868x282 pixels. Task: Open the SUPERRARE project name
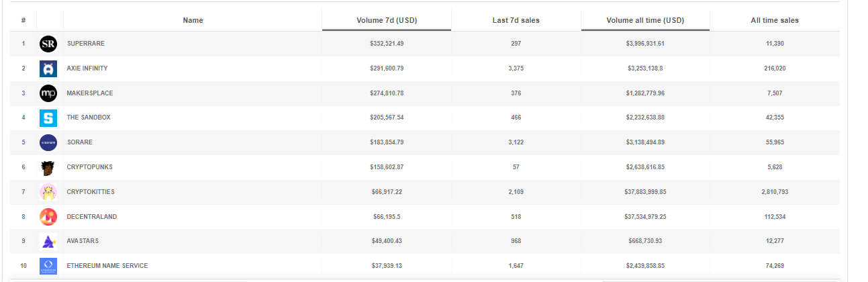85,44
